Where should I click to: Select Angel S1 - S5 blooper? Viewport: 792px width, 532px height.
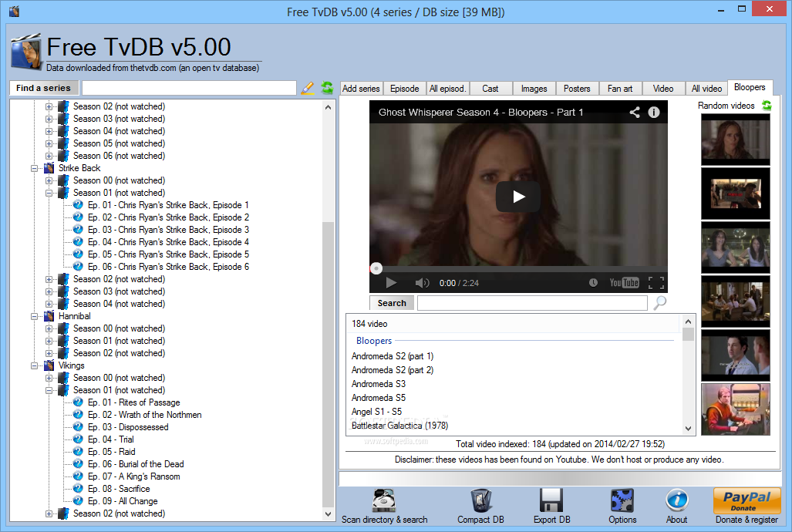[x=377, y=412]
